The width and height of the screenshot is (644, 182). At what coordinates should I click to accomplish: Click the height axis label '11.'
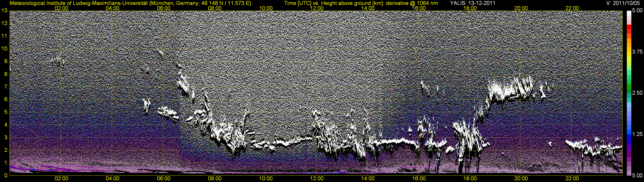click(5, 36)
